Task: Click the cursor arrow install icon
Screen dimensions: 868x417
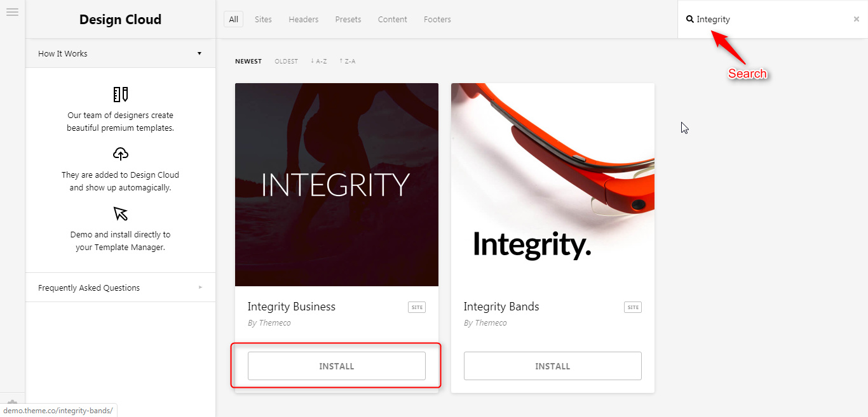Action: pyautogui.click(x=120, y=213)
